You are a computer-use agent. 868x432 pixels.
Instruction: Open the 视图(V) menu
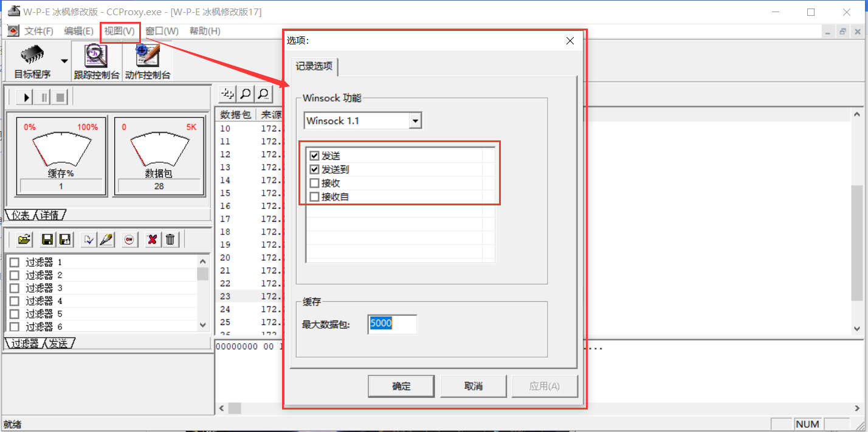119,31
